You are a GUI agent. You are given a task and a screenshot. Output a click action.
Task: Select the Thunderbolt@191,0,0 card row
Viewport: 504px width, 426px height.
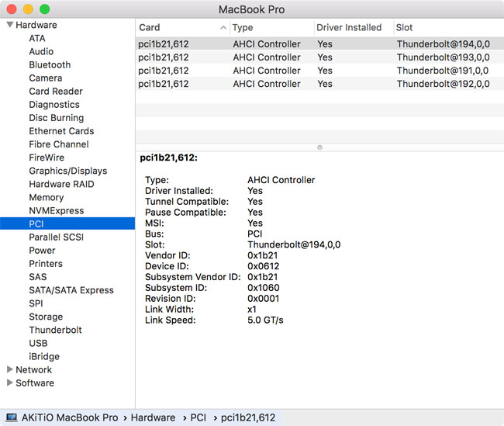(x=318, y=71)
